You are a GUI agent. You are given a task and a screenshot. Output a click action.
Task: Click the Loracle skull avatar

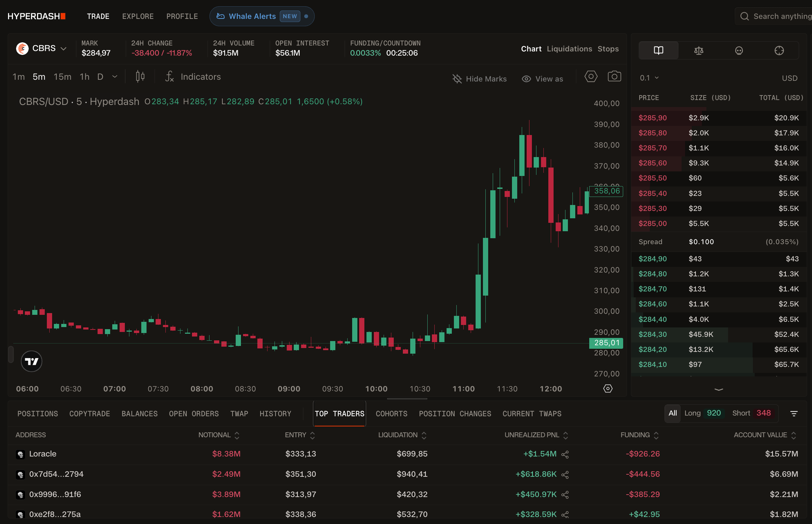(20, 454)
